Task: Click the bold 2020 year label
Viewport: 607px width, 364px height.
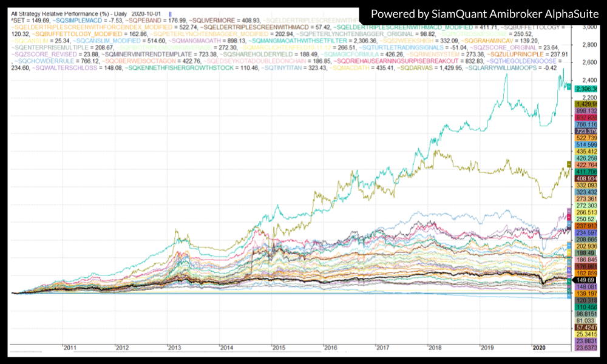Action: pyautogui.click(x=540, y=348)
